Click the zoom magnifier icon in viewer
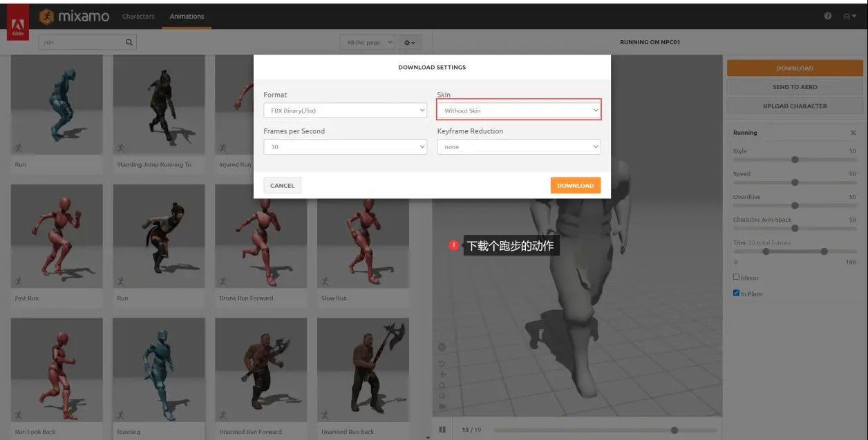Image resolution: width=868 pixels, height=440 pixels. [442, 385]
